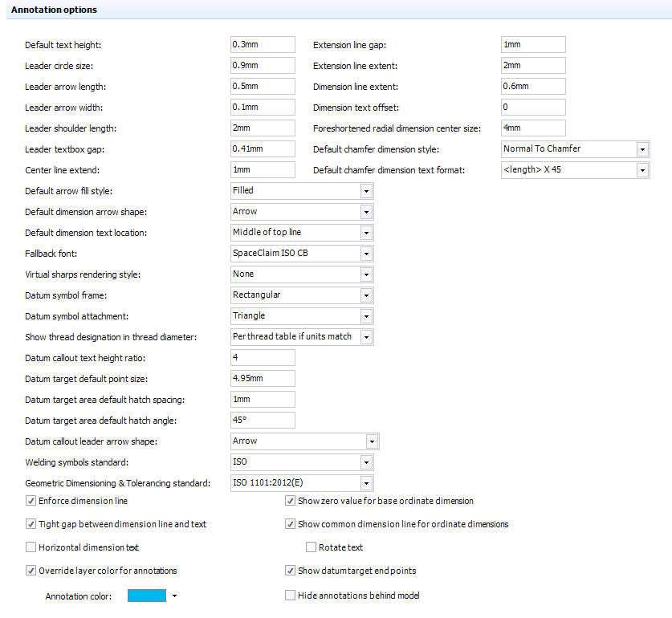672x618 pixels.
Task: Enable Horizontal dimension text checkbox
Action: coord(31,547)
